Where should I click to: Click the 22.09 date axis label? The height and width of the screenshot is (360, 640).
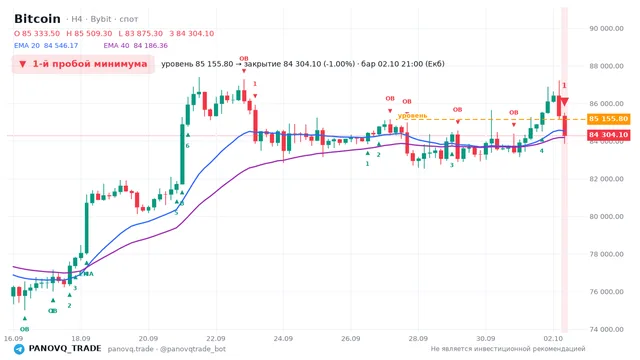[x=216, y=338]
